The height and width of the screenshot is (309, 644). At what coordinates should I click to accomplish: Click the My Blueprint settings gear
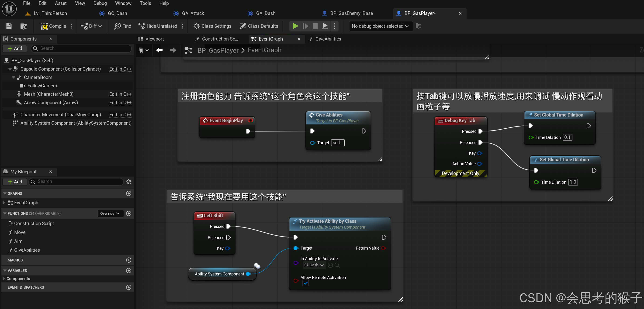[x=129, y=182]
